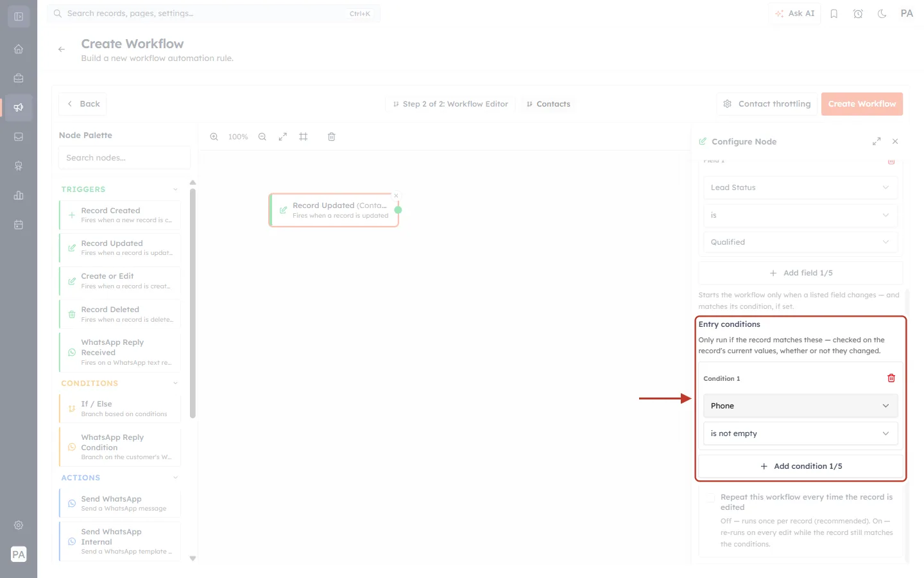
Task: Open the calendar icon in sidebar
Action: click(x=19, y=225)
